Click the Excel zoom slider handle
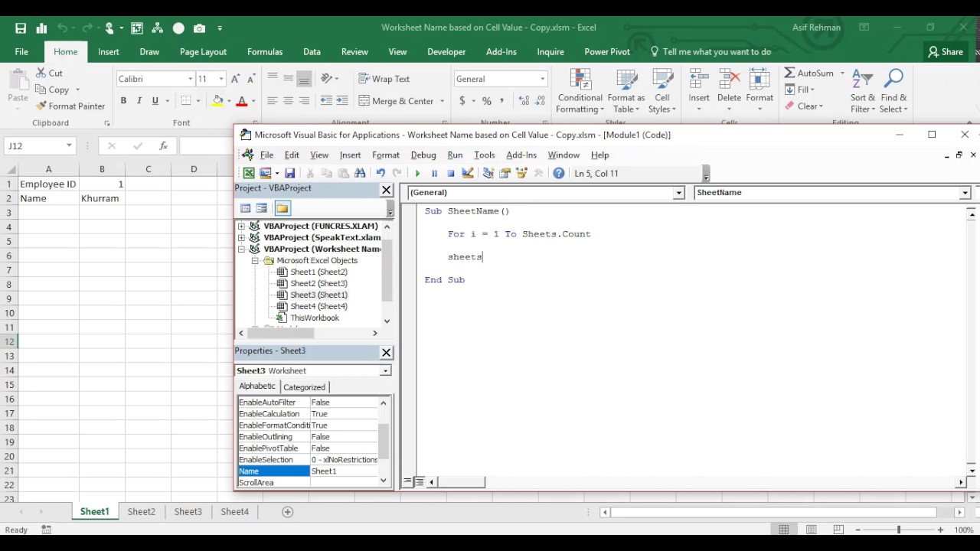The image size is (980, 551). click(x=899, y=530)
